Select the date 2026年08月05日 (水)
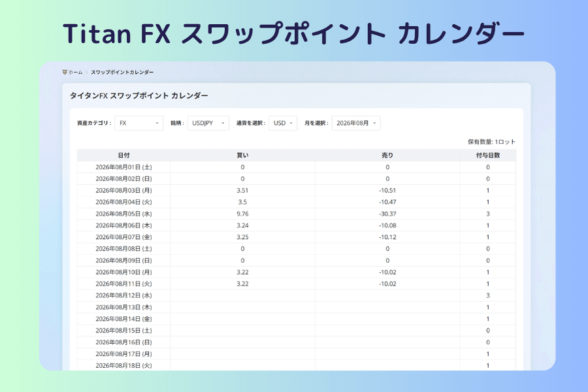The height and width of the screenshot is (392, 588). pyautogui.click(x=123, y=214)
